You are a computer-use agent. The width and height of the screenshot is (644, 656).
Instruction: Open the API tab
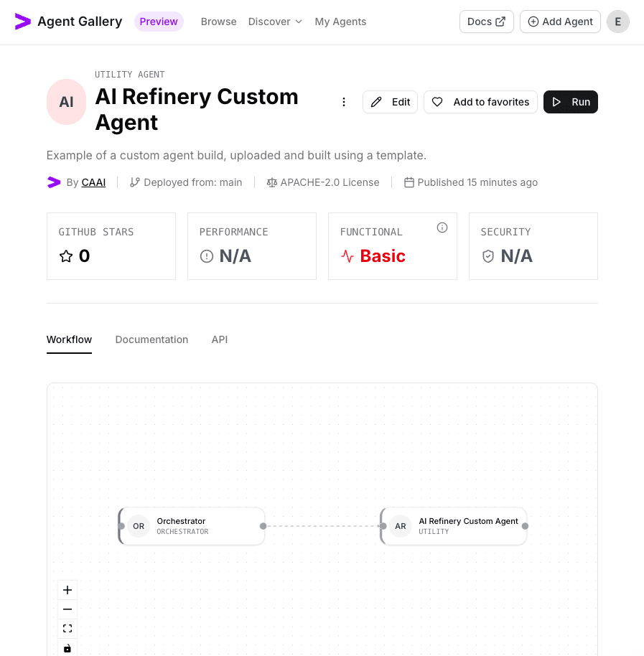click(x=220, y=339)
